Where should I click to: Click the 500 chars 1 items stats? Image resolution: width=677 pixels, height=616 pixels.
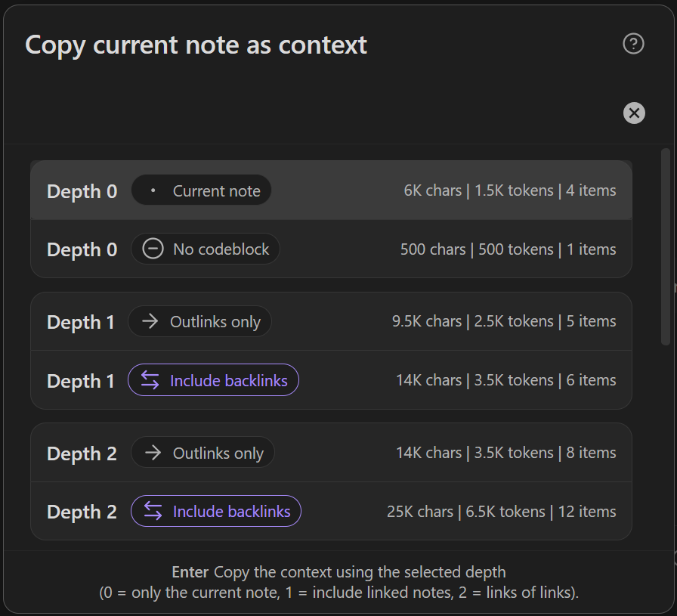(508, 249)
